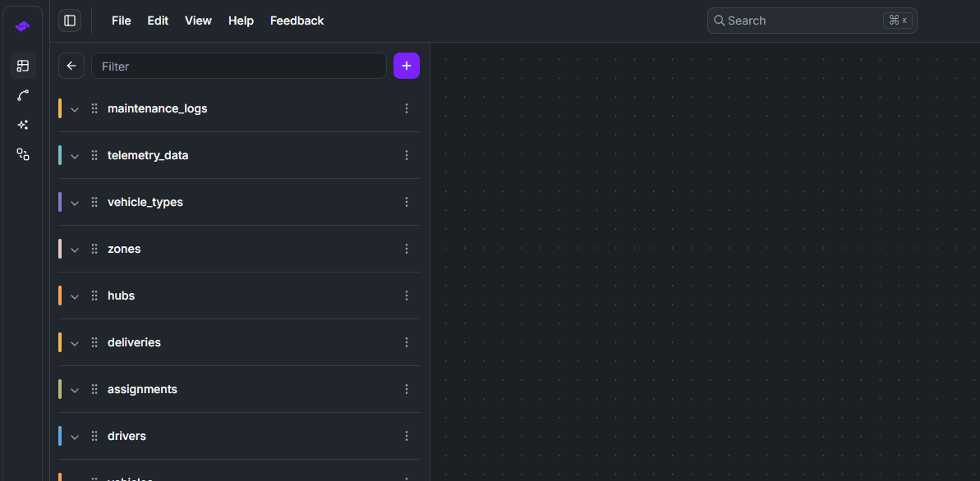This screenshot has height=481, width=980.
Task: Expand the zones table fields
Action: (75, 249)
